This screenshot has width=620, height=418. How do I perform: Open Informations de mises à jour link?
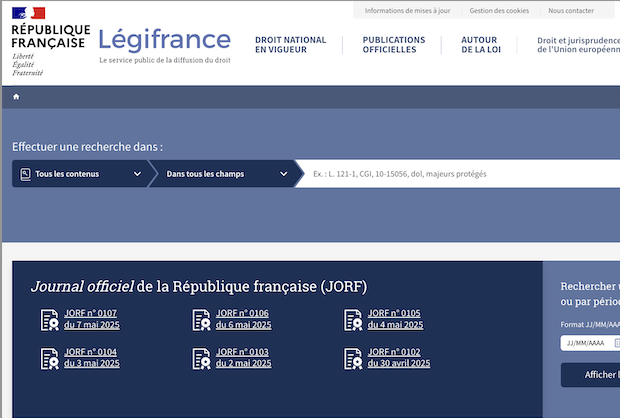tap(407, 11)
